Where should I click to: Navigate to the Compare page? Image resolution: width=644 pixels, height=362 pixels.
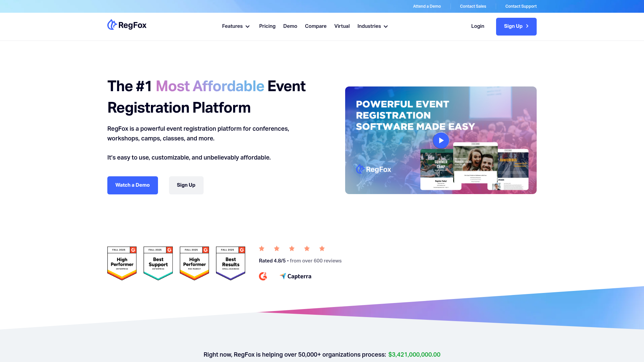[316, 26]
